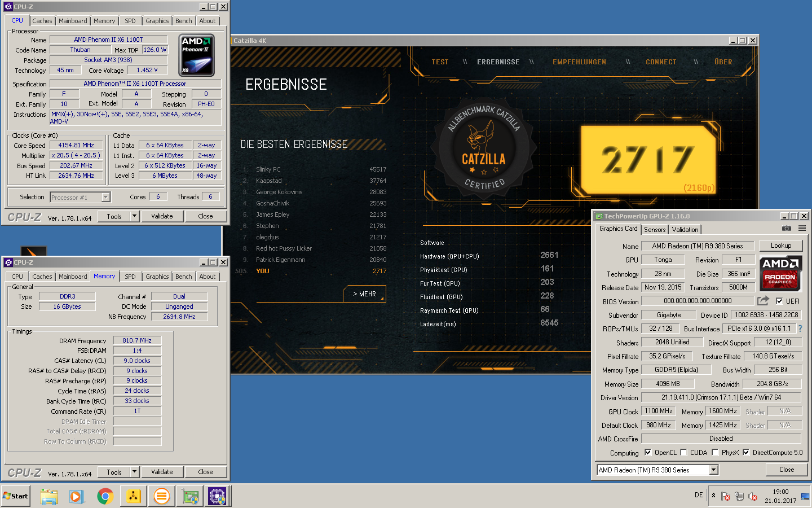Click the volume speaker tray icon
The width and height of the screenshot is (812, 508).
(x=752, y=497)
